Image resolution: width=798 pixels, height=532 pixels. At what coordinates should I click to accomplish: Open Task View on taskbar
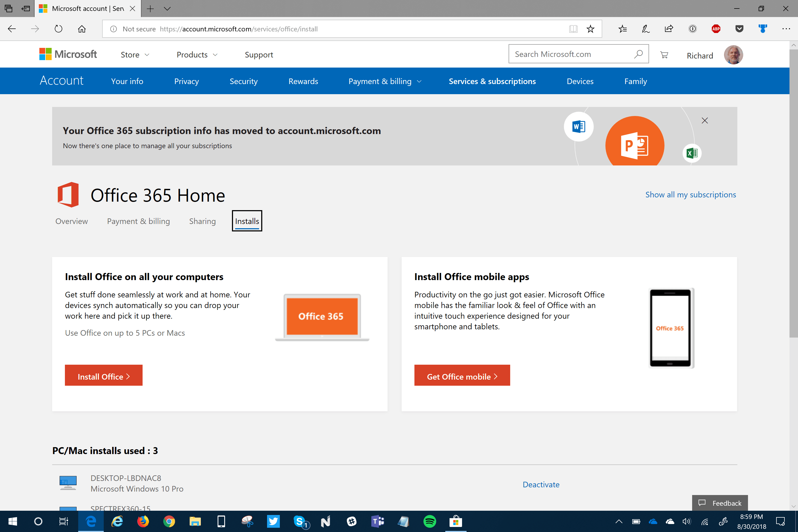pyautogui.click(x=64, y=521)
